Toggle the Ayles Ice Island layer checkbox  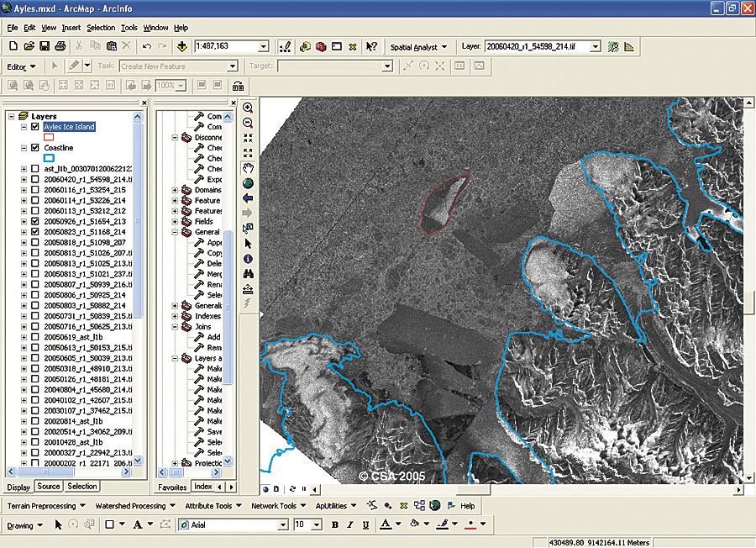point(34,127)
